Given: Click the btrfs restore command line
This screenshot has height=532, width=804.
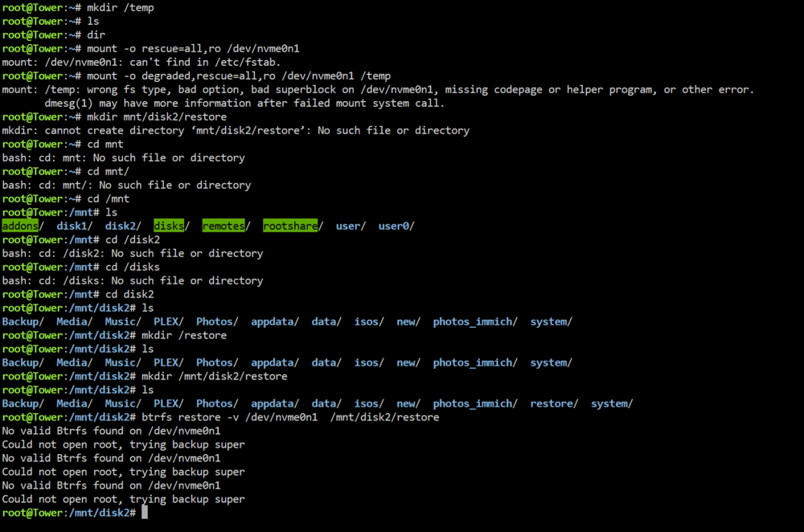Looking at the screenshot, I should coord(220,417).
